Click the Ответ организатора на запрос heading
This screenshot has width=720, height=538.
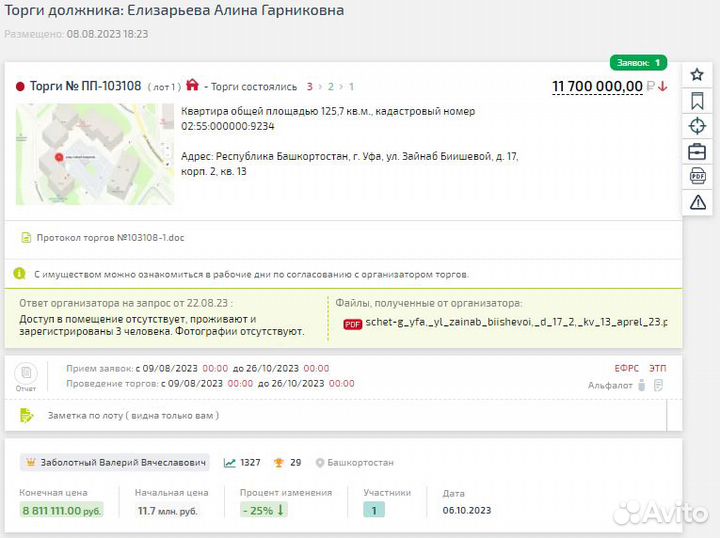point(126,303)
